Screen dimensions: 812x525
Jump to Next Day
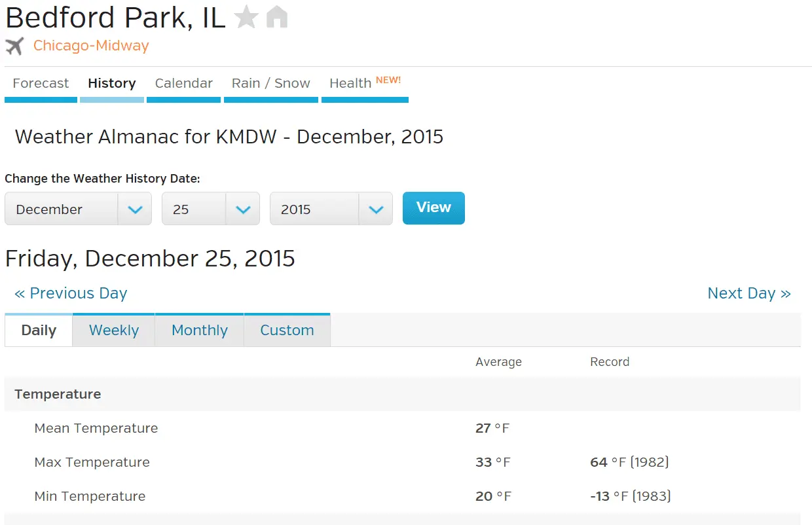[748, 293]
